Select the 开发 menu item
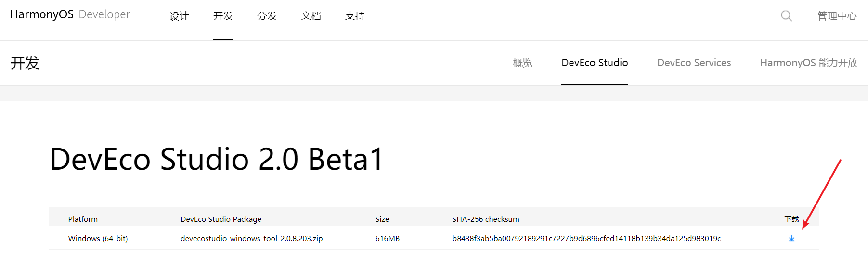This screenshot has height=258, width=868. click(x=223, y=16)
